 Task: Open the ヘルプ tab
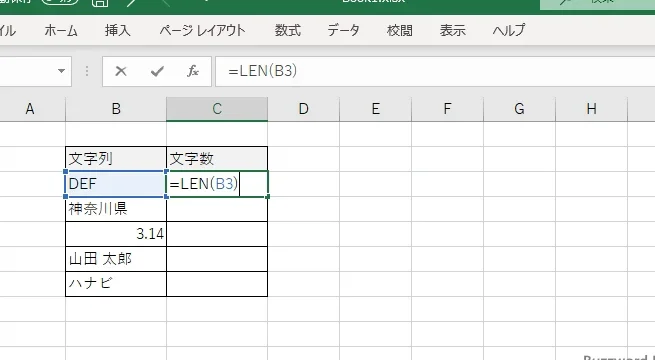[508, 30]
